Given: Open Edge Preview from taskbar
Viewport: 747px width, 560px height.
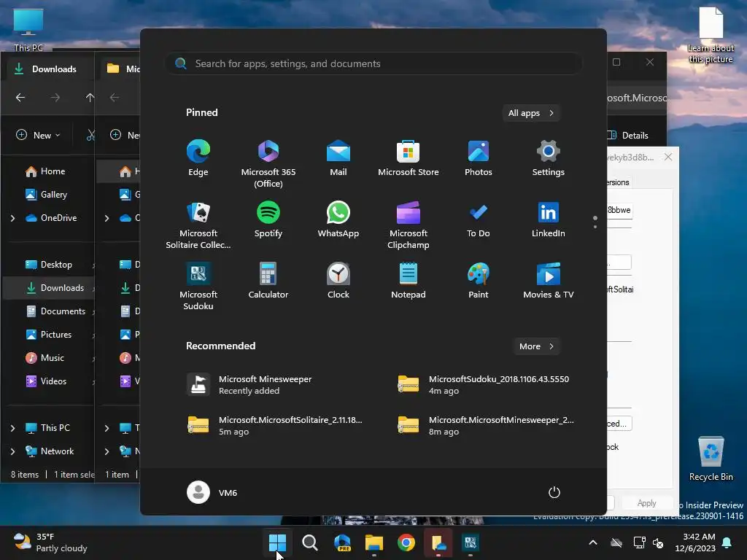Looking at the screenshot, I should coord(342,542).
